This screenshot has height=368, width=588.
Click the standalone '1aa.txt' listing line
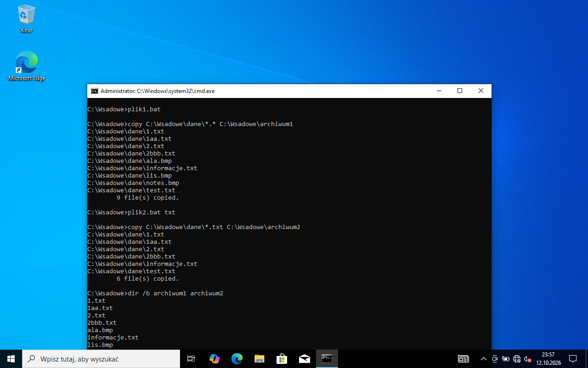(100, 308)
